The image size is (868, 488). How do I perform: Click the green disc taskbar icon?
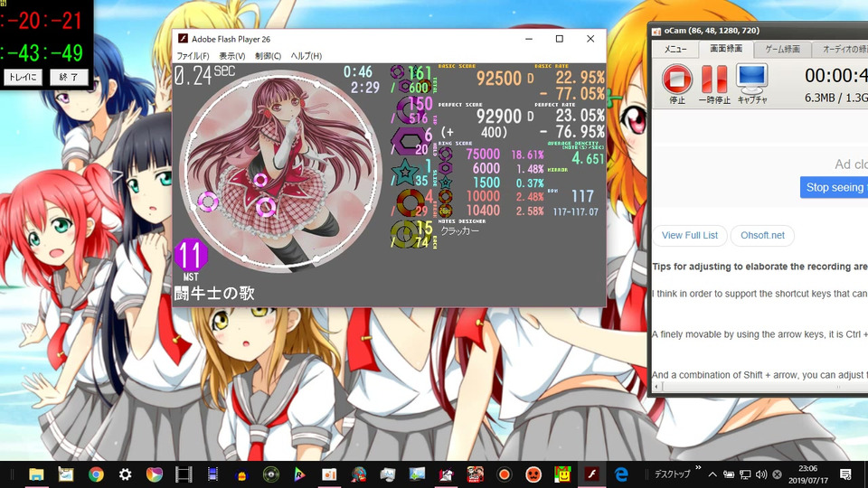point(270,474)
